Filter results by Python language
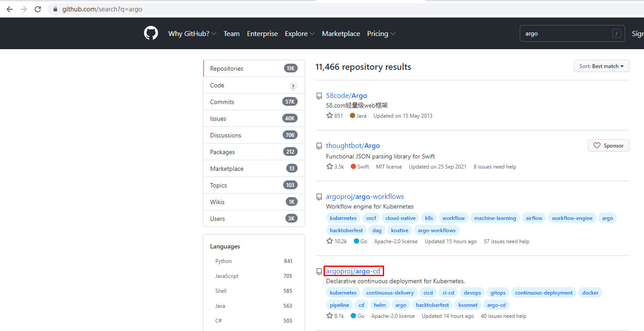Viewport: 644px width, 331px height. pyautogui.click(x=254, y=261)
